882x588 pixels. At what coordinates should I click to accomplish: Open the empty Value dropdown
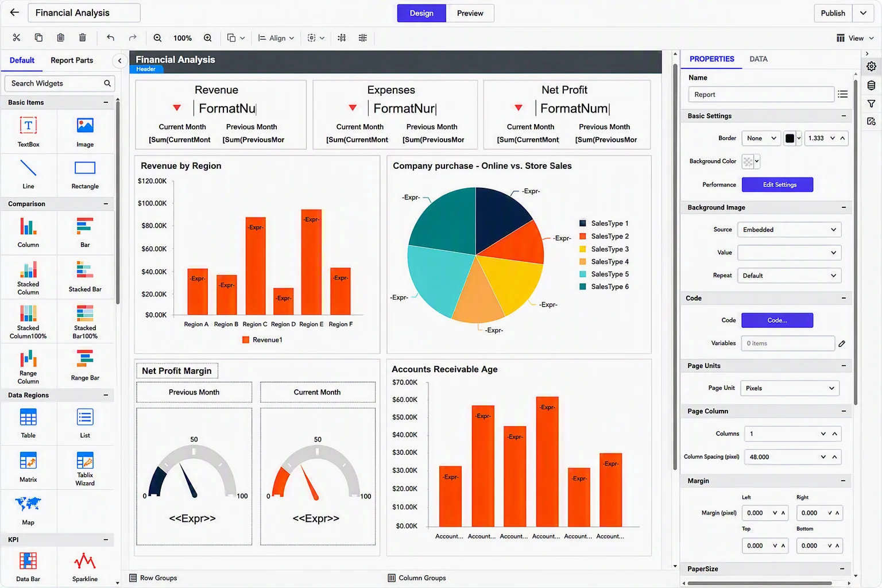click(789, 253)
